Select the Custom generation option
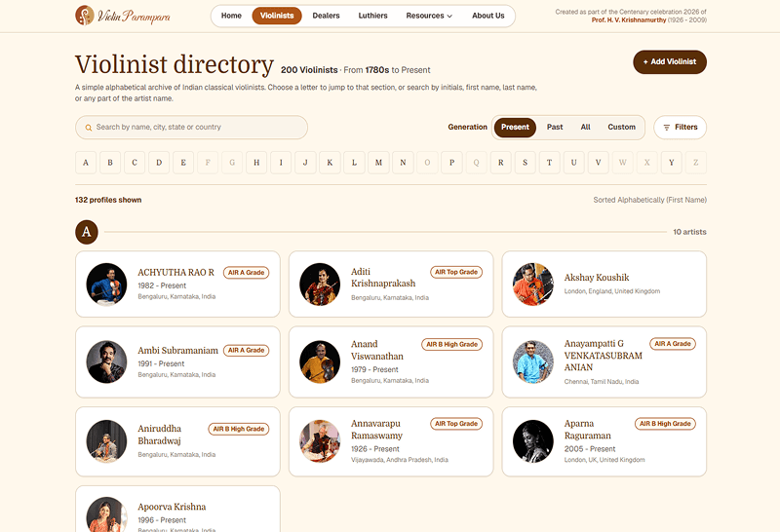The width and height of the screenshot is (780, 532). 621,128
